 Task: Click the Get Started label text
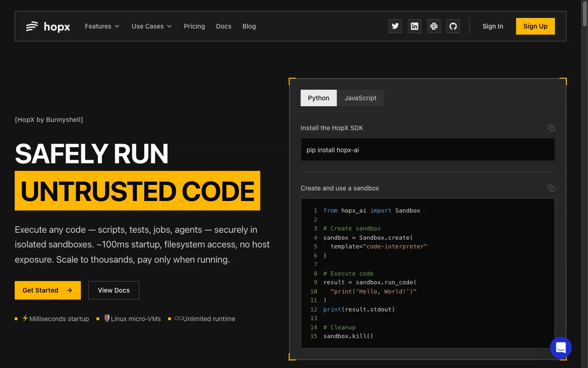click(x=40, y=290)
